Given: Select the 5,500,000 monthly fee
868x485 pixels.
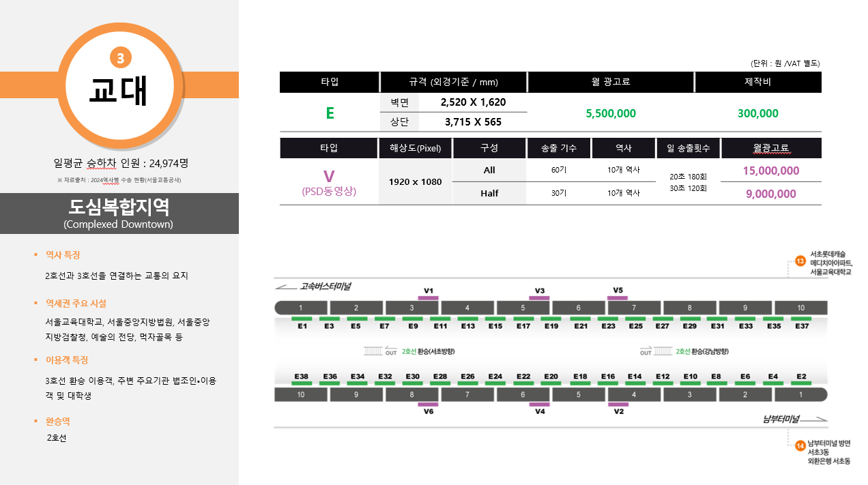Looking at the screenshot, I should tap(611, 113).
